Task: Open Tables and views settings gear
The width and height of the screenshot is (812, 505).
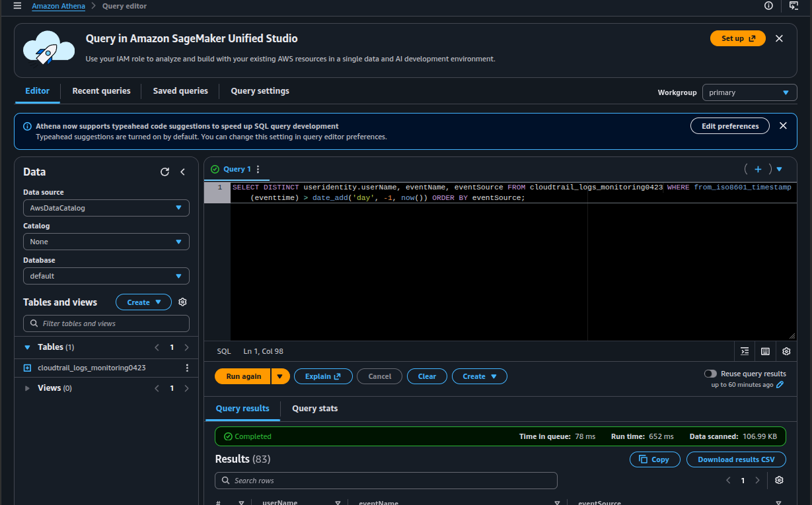Action: pos(183,302)
